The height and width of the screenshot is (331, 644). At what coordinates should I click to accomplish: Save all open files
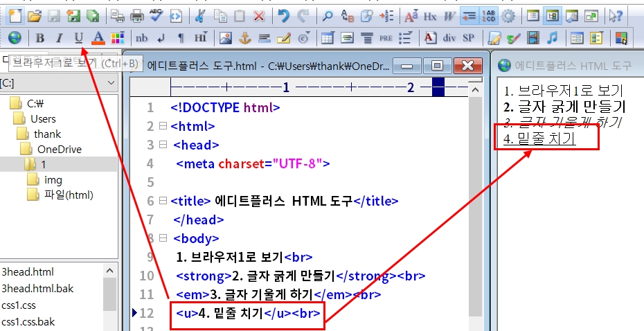[93, 16]
